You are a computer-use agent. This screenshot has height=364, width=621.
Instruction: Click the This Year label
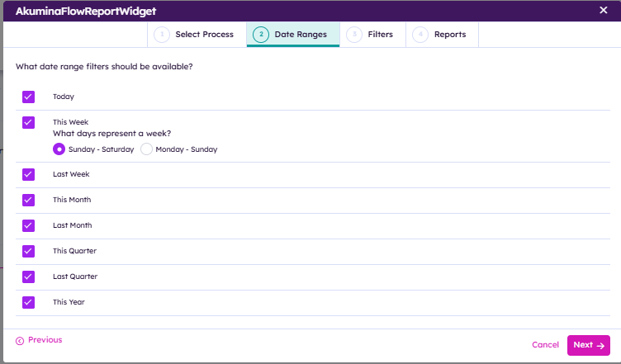(x=69, y=302)
